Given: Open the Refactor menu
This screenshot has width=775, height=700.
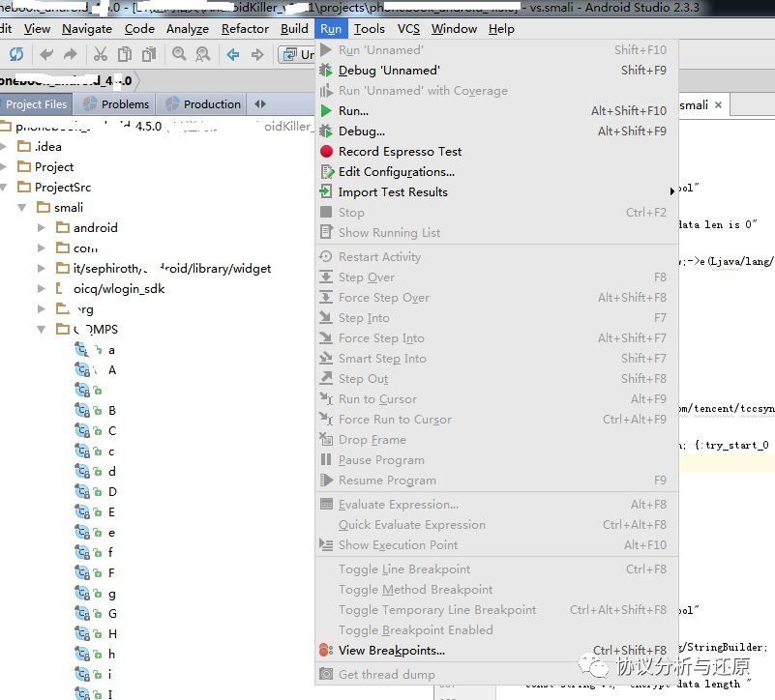Looking at the screenshot, I should [x=245, y=29].
